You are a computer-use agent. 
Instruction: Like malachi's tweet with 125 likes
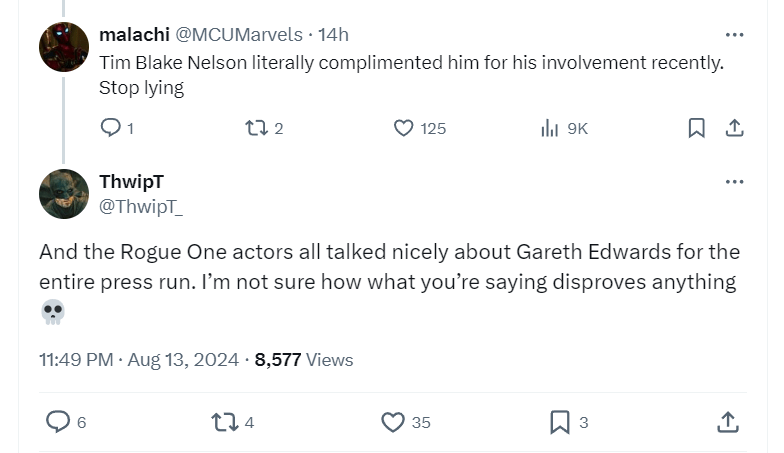pos(403,128)
